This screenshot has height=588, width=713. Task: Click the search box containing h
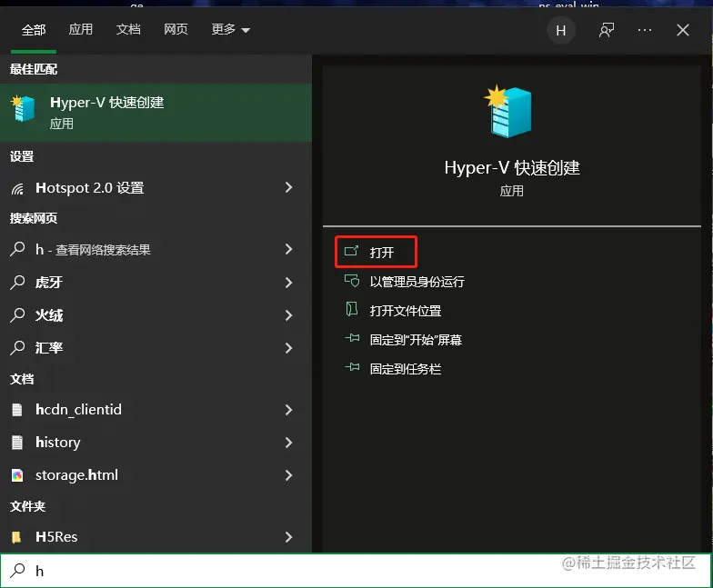[356, 571]
